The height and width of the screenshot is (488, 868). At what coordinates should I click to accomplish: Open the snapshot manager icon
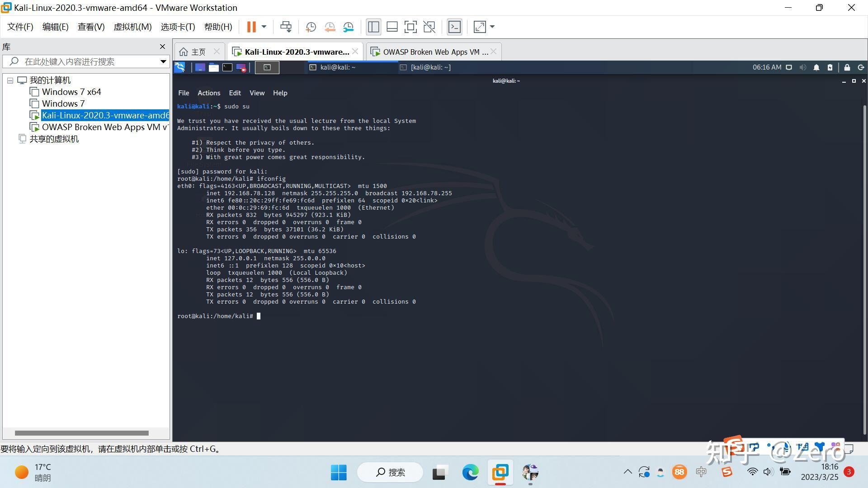pos(348,27)
